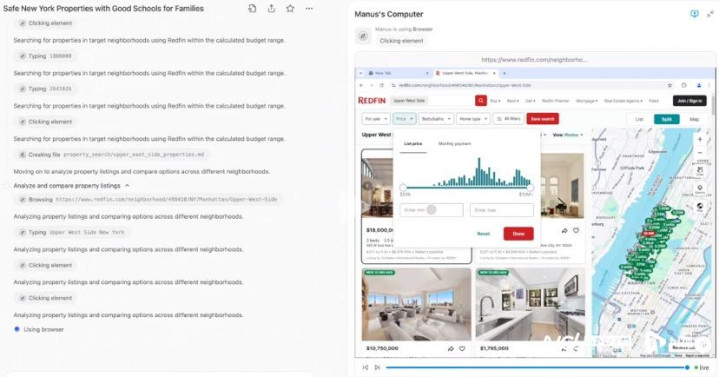This screenshot has width=719, height=377.
Task: Zoom in on the map with plus button
Action: pos(700,139)
